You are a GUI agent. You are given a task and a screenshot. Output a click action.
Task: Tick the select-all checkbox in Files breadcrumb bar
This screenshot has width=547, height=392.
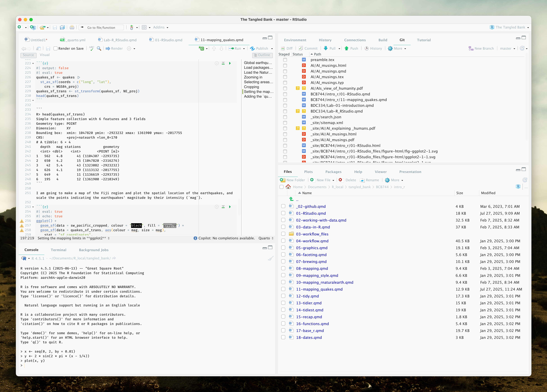(x=281, y=187)
